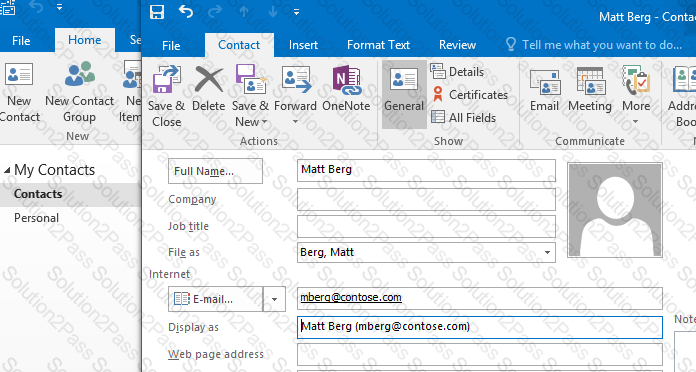This screenshot has width=696, height=372.
Task: Open the Insert ribbon tab
Action: [303, 45]
